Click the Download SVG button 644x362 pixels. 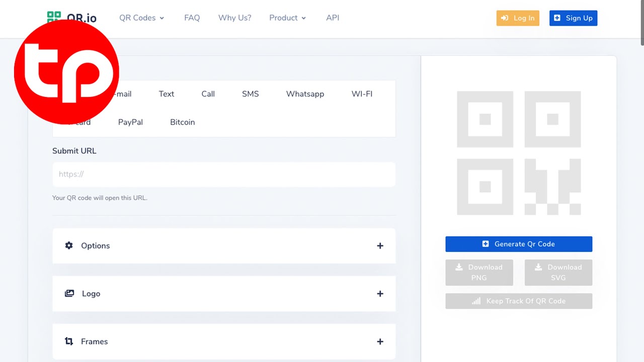pos(558,273)
